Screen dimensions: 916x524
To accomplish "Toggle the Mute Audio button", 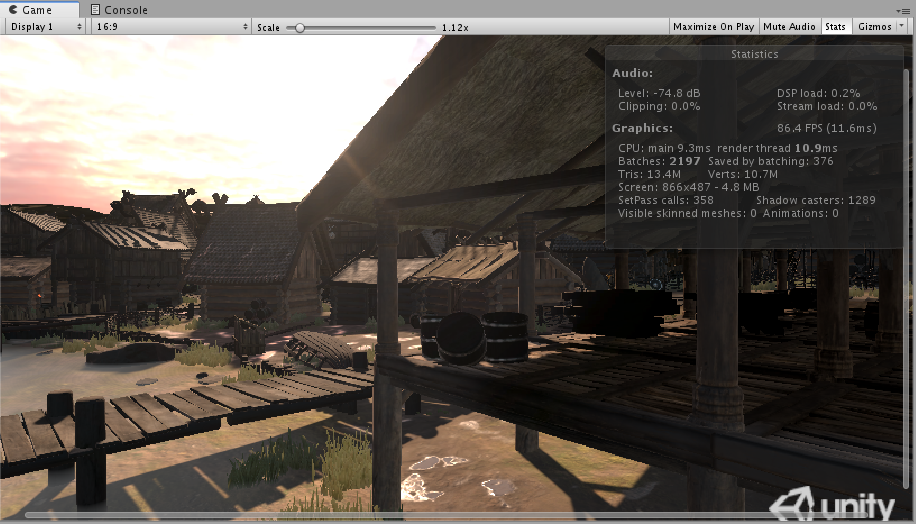I will tap(789, 27).
